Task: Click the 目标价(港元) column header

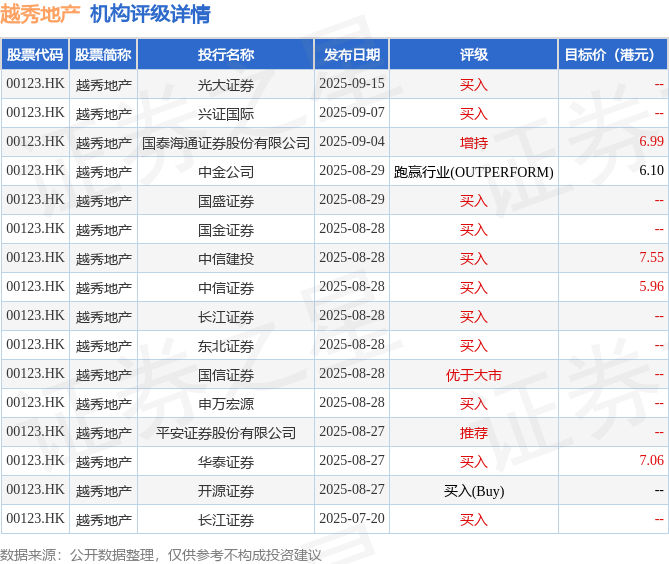Action: [x=613, y=54]
